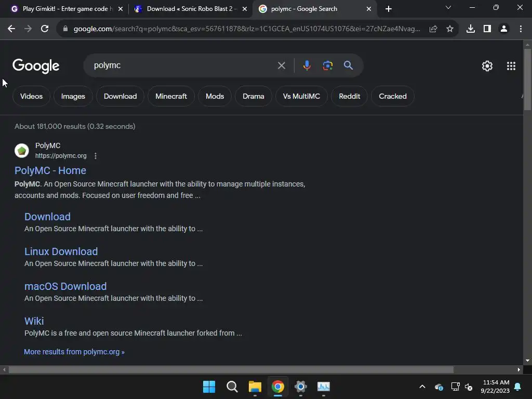This screenshot has width=532, height=399.
Task: Click the browser forward arrow
Action: (28, 29)
